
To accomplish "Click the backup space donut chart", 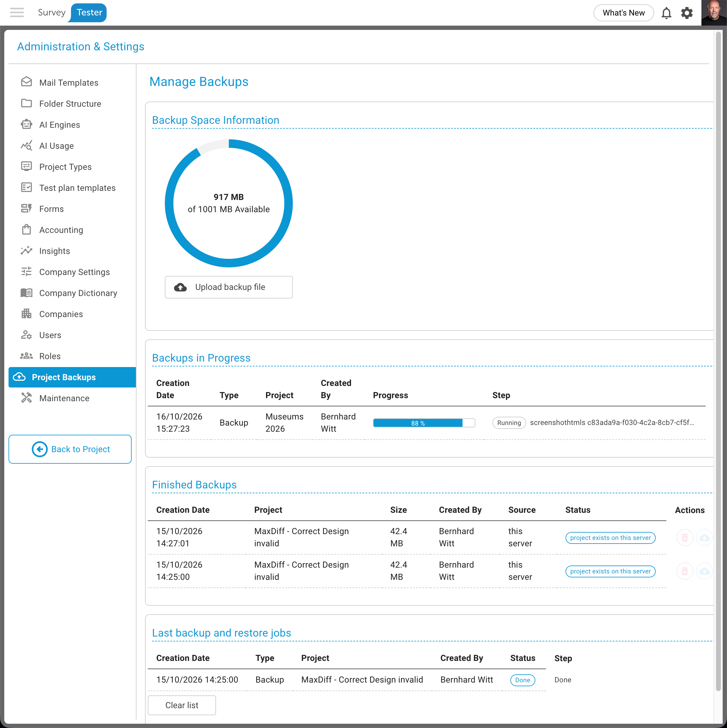I will [x=229, y=203].
